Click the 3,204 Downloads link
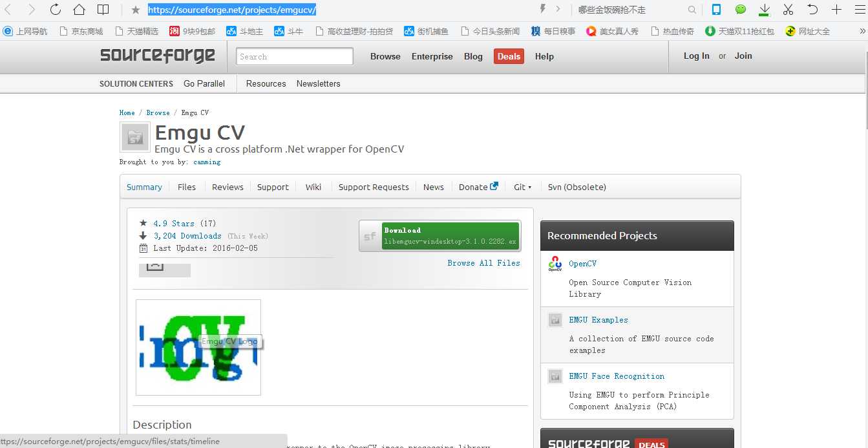The height and width of the screenshot is (448, 868). click(187, 236)
